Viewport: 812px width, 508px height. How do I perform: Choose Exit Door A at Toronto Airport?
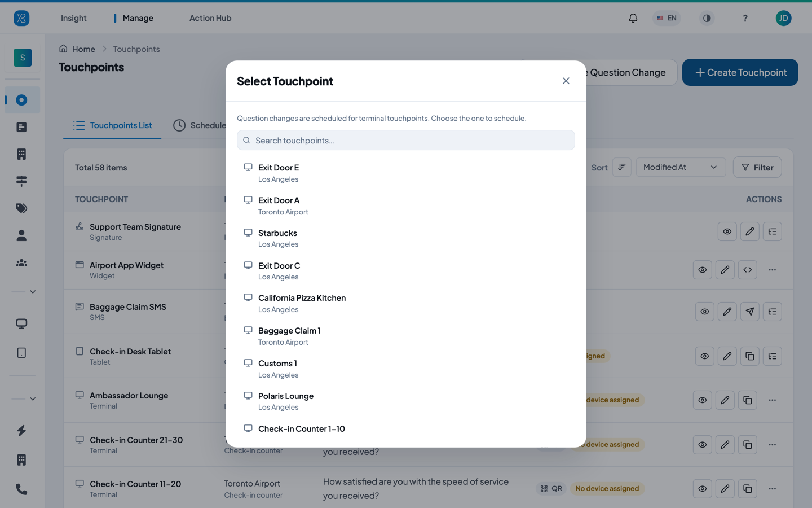(x=405, y=205)
